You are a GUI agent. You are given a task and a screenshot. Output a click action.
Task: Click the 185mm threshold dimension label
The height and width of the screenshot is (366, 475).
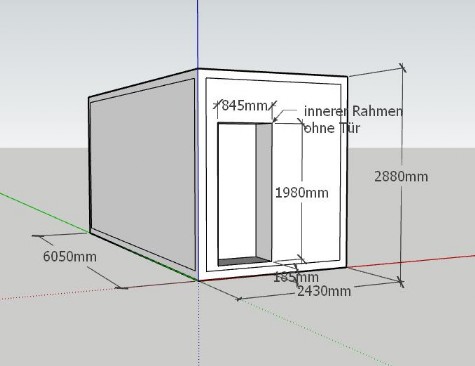[296, 277]
